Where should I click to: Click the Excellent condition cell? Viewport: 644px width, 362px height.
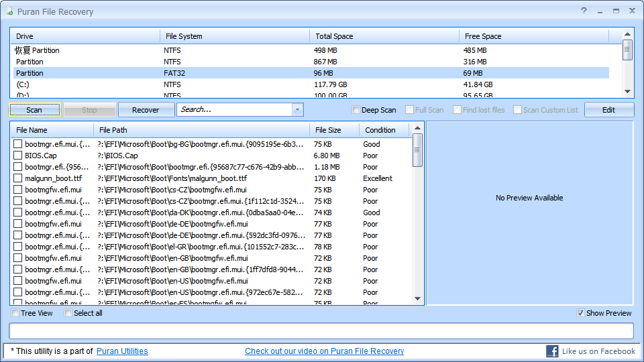pos(378,178)
